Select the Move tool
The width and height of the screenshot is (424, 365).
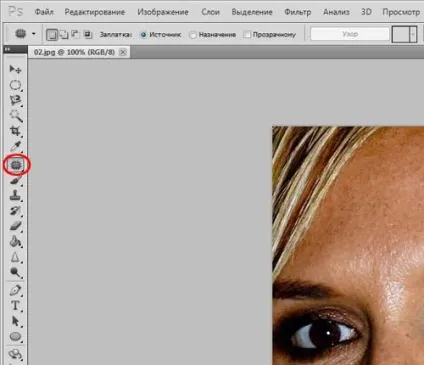15,69
